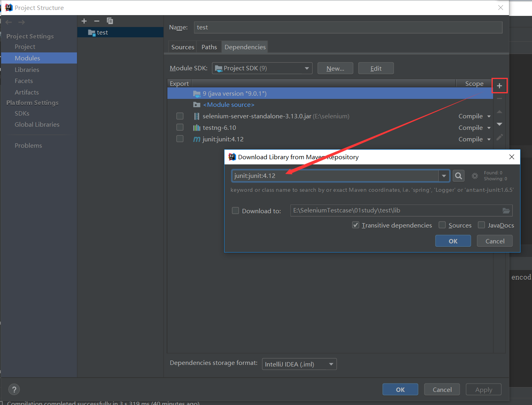The image size is (532, 405).
Task: Confirm the Maven download dialog with OK
Action: pyautogui.click(x=453, y=241)
